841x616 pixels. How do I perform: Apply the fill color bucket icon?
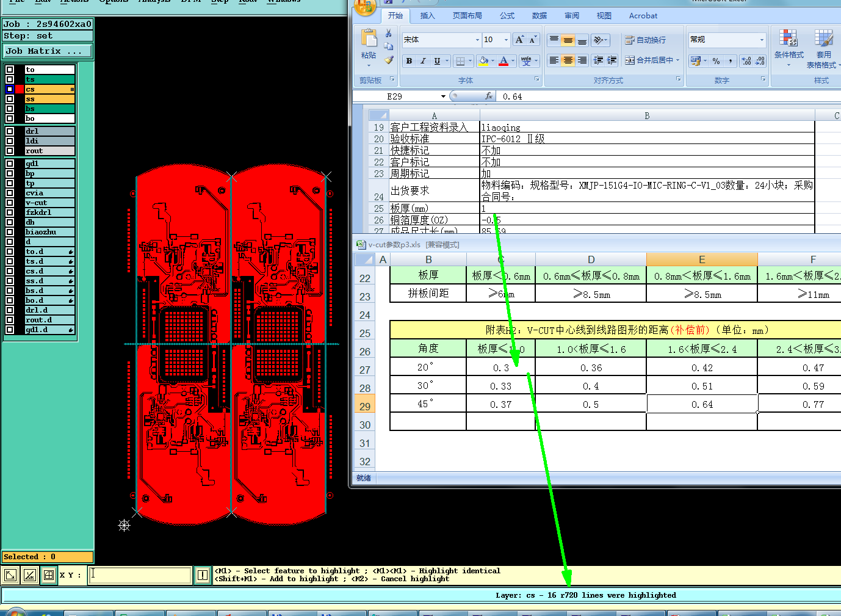483,61
